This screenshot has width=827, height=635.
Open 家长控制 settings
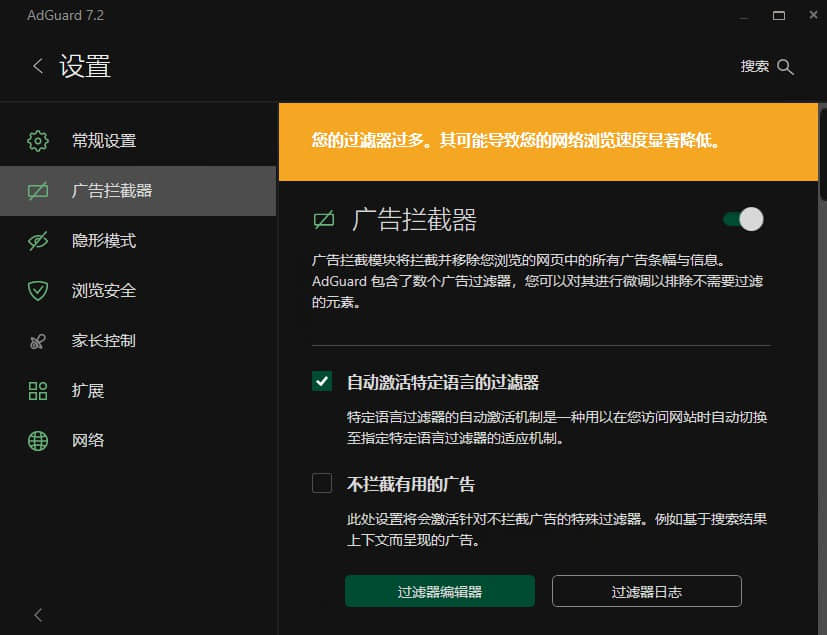pyautogui.click(x=138, y=341)
